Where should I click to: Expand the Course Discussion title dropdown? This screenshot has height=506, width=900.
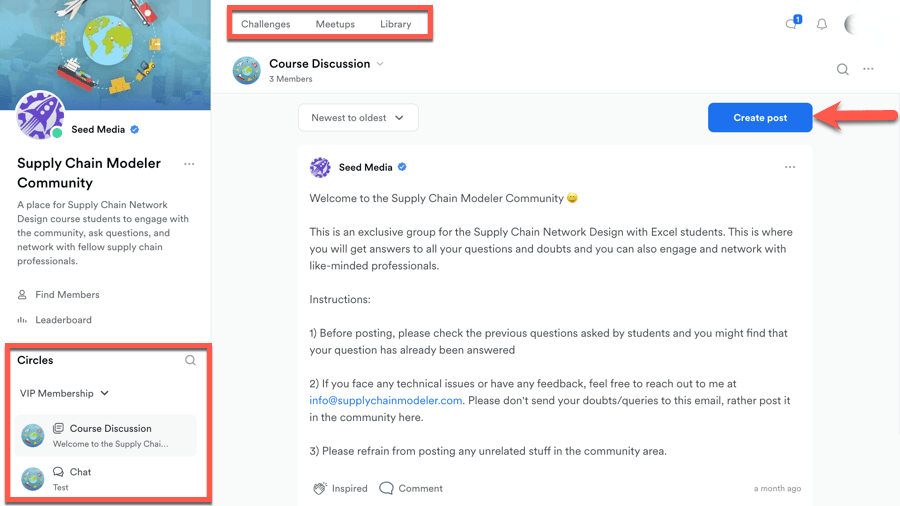point(380,64)
